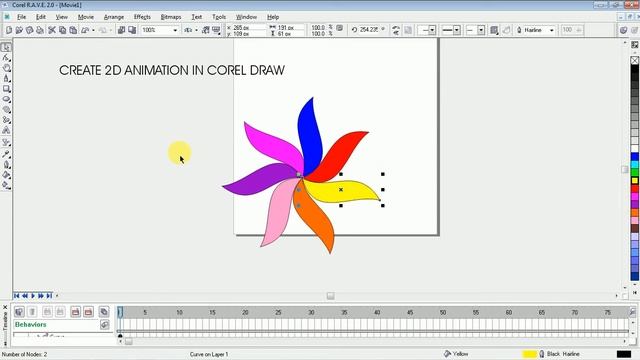
Task: Click the yellow fill indicator in status bar
Action: click(x=529, y=354)
